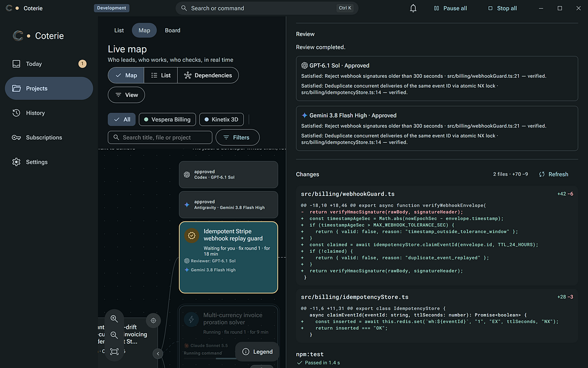Collapse the node with the left chevron

pyautogui.click(x=158, y=353)
